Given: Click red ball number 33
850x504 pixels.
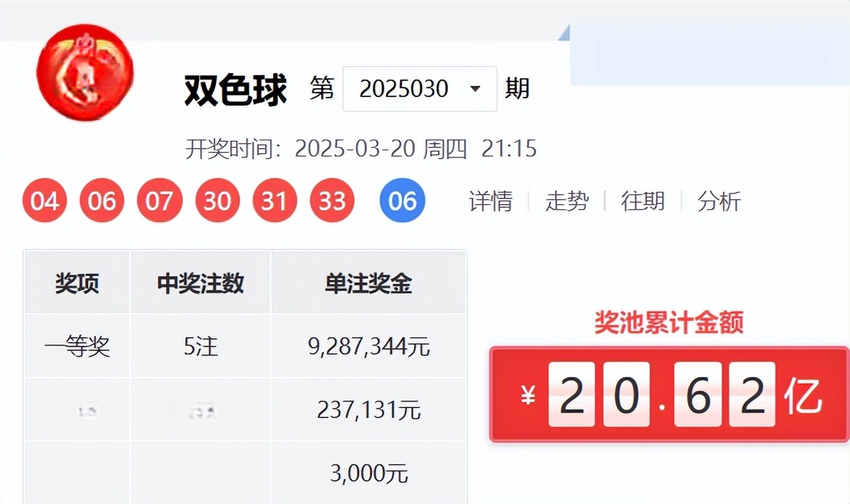Looking at the screenshot, I should tap(332, 201).
